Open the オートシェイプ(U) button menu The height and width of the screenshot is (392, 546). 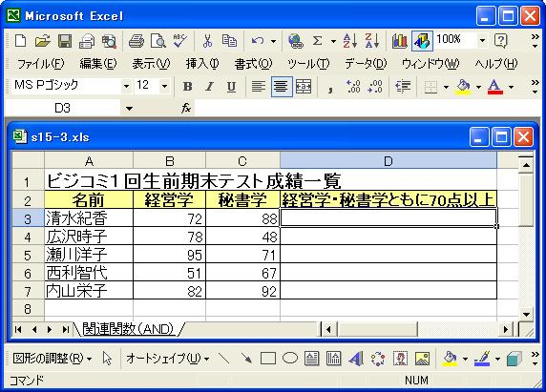(167, 359)
